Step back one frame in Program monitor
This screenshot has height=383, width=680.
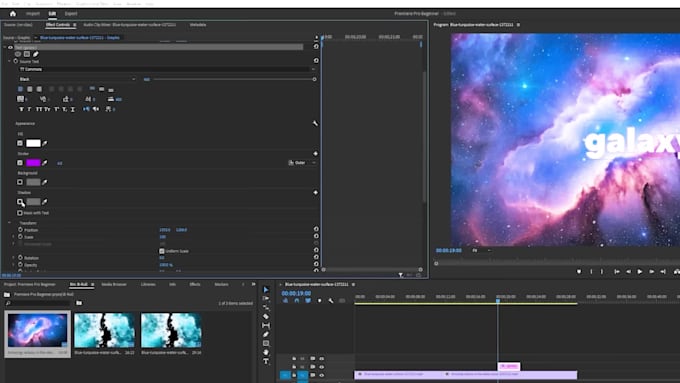coord(628,272)
